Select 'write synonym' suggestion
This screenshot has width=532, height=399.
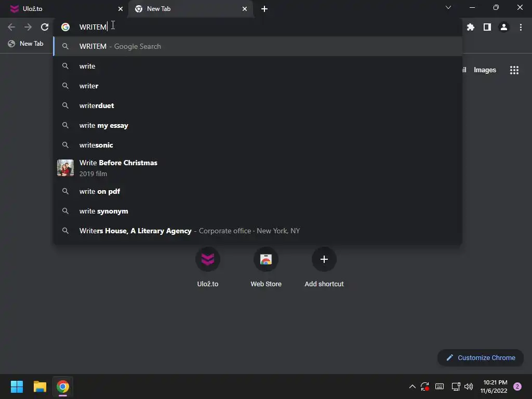(x=258, y=211)
